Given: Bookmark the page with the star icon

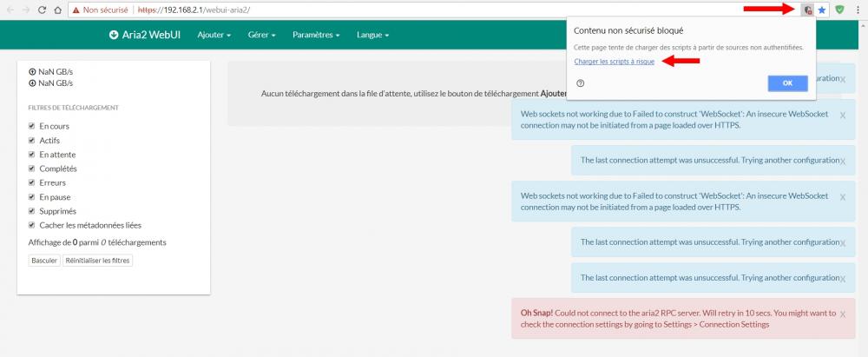Looking at the screenshot, I should 822,10.
